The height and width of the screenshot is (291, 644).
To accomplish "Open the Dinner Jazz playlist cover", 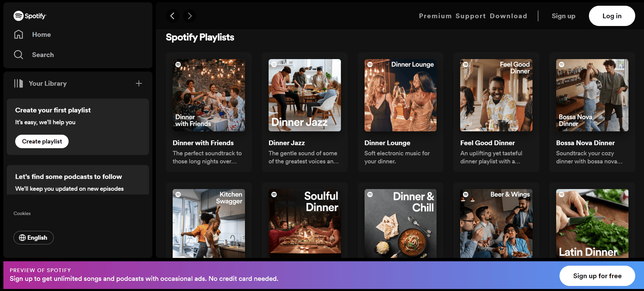I will 304,95.
